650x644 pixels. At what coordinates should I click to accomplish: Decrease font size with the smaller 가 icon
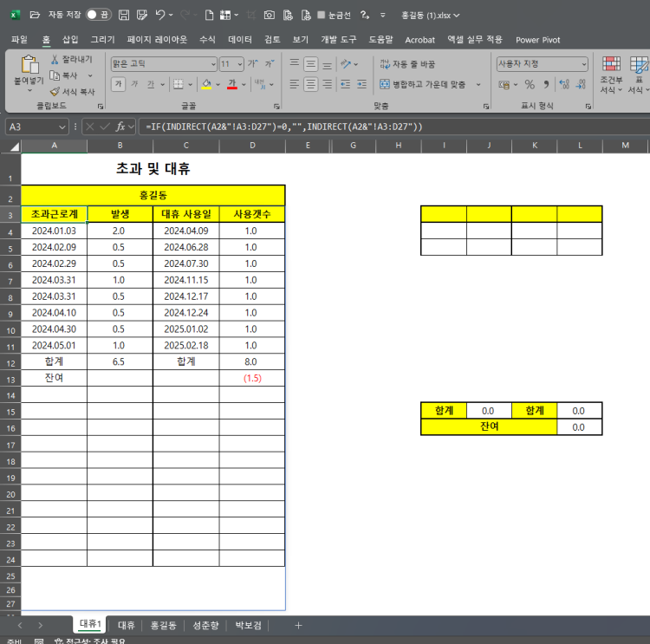[269, 64]
